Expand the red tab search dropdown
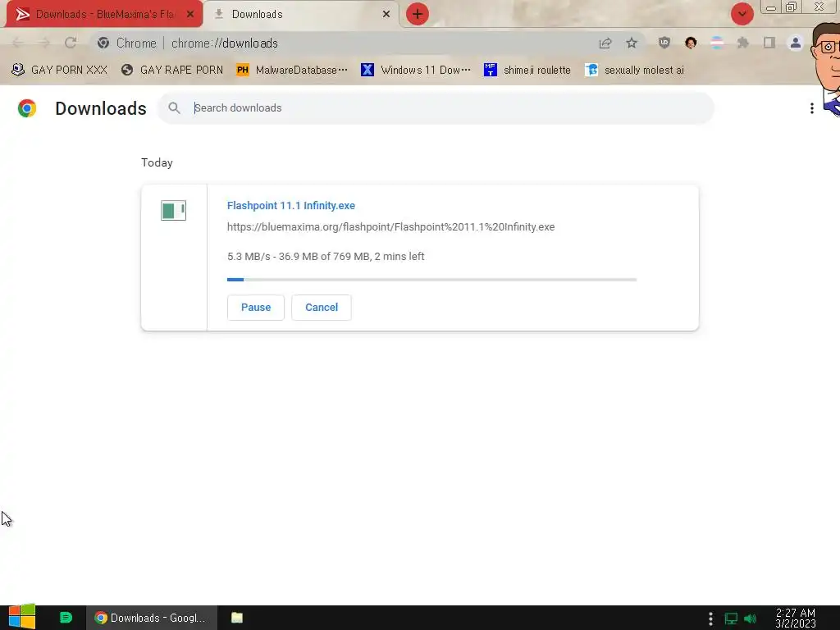 click(x=742, y=14)
